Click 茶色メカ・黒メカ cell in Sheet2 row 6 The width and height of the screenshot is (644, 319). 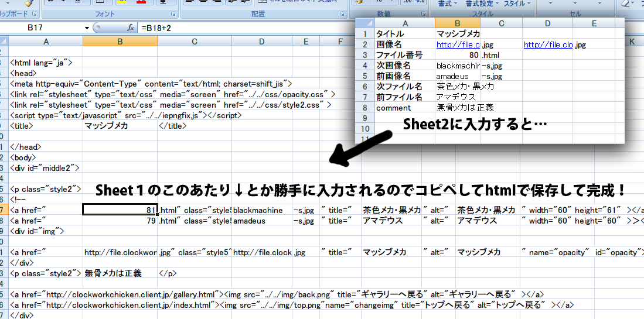[465, 87]
